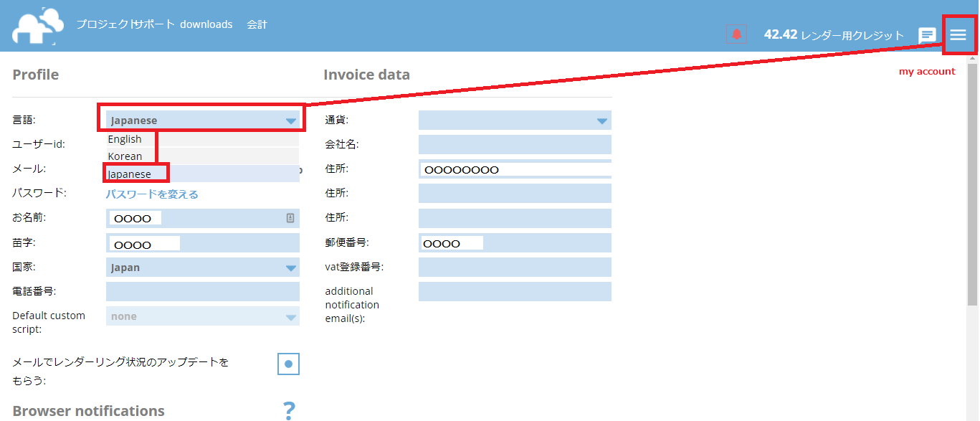The height and width of the screenshot is (421, 980).
Task: Open the 会計 menu item
Action: click(x=257, y=24)
